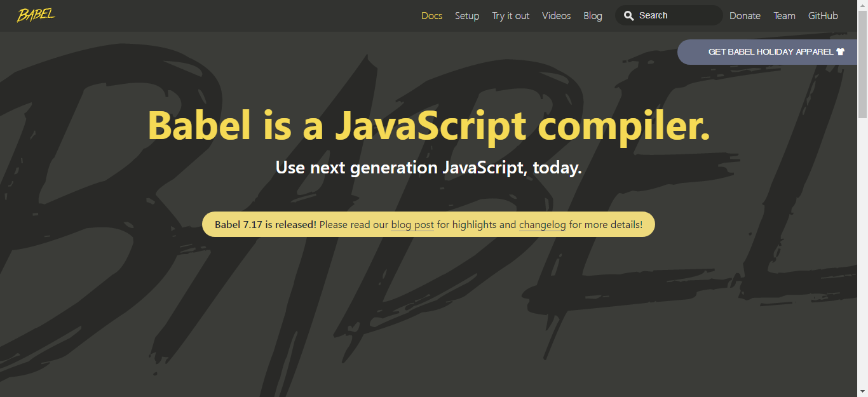868x397 pixels.
Task: Go to Try it out
Action: tap(511, 16)
